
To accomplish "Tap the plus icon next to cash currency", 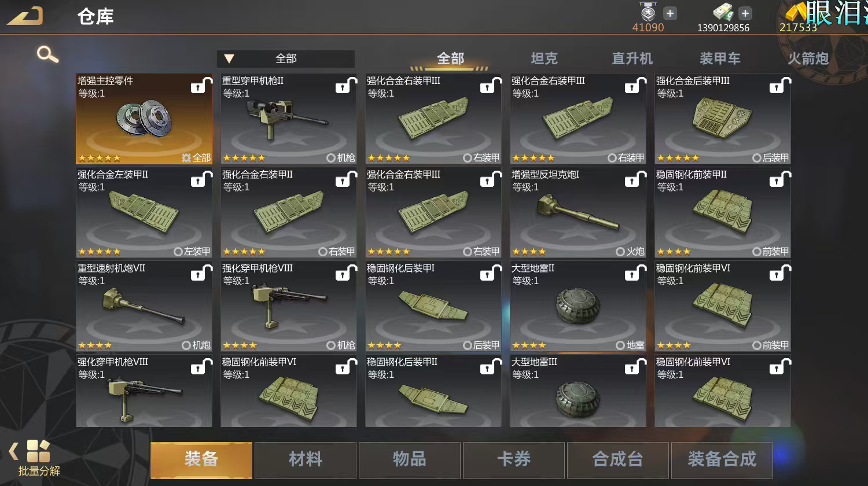I will pos(745,13).
